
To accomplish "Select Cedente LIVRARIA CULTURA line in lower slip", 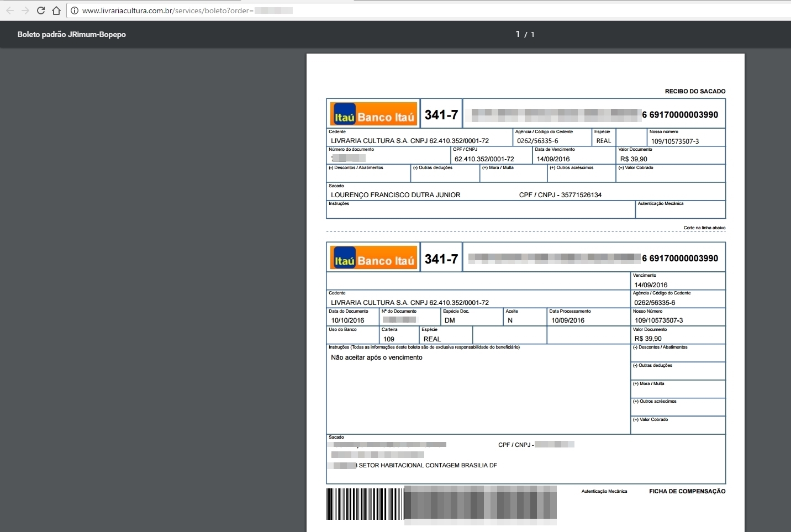I will [x=410, y=303].
